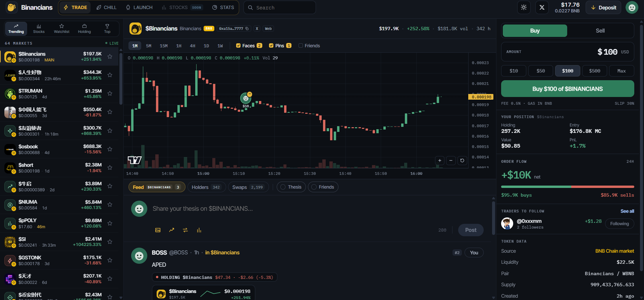
Task: Click the Following button for @0xxxmm
Action: pyautogui.click(x=620, y=223)
